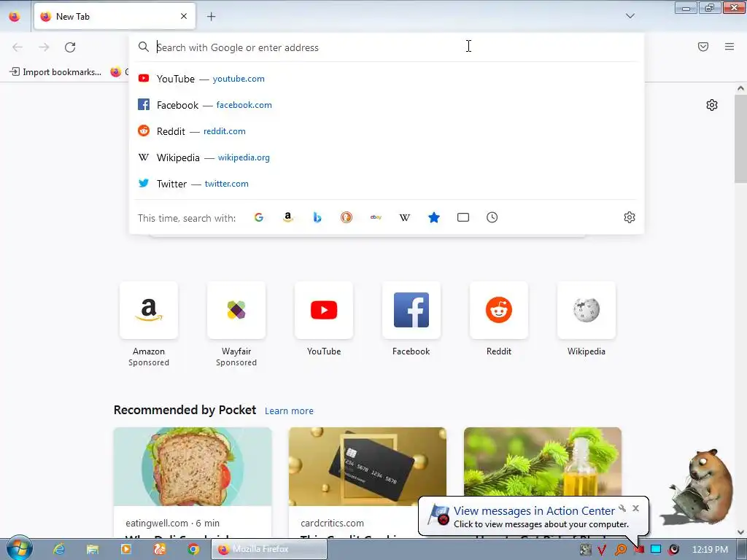Launch Windows Media Player from taskbar

tap(125, 550)
